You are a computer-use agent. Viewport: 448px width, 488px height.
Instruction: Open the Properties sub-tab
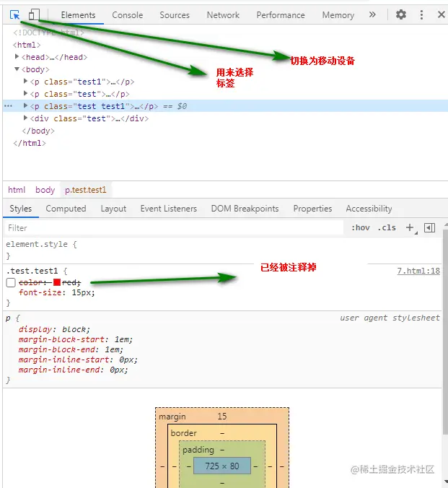click(312, 209)
